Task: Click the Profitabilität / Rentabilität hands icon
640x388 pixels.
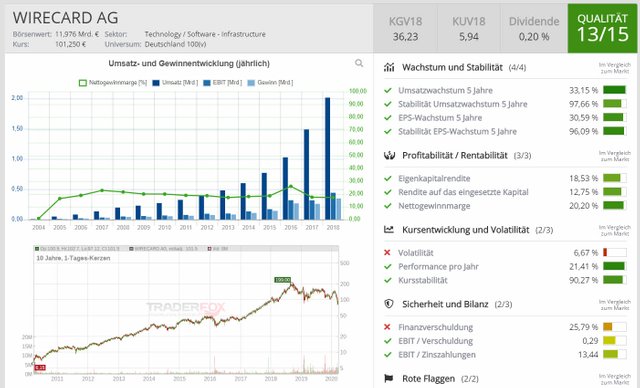Action: [389, 155]
